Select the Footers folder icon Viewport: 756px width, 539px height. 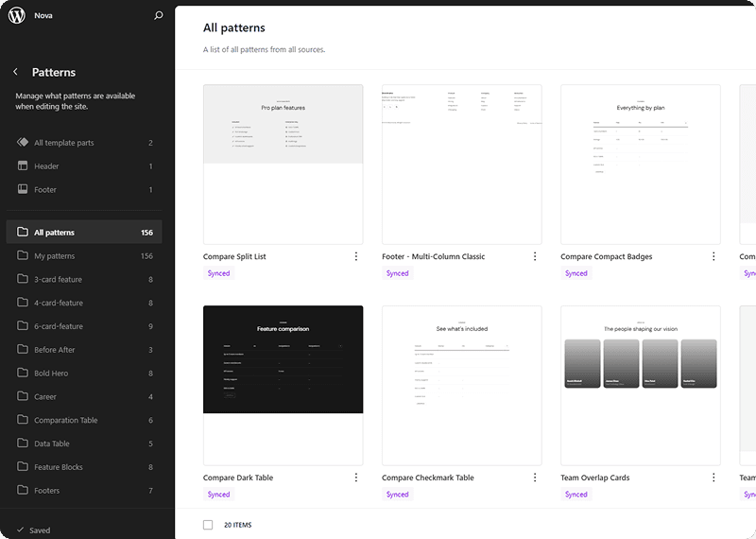[23, 490]
